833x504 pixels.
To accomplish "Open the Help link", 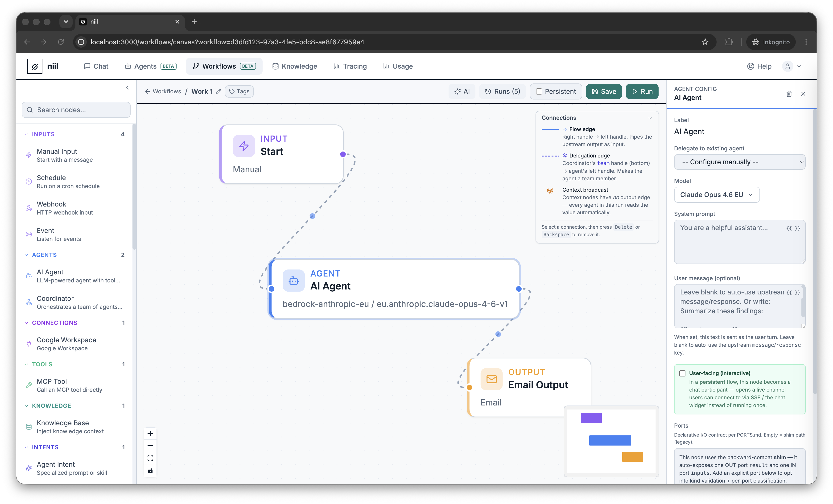I will (x=759, y=66).
